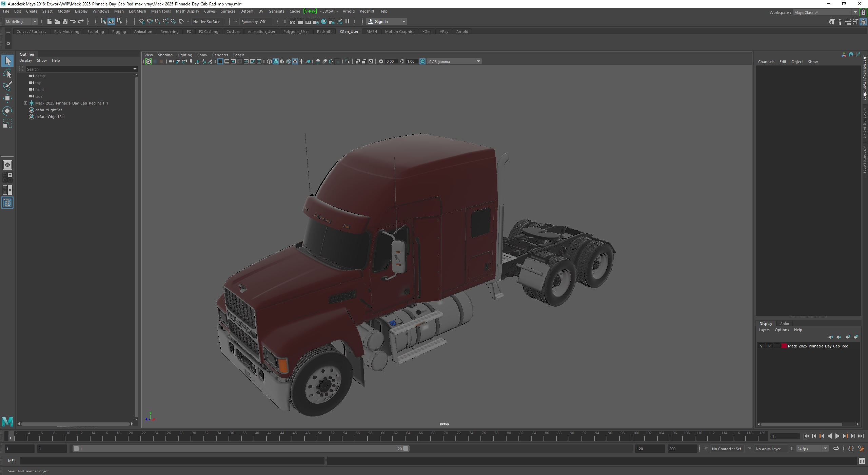Enable wireframe shading in viewport

coord(269,61)
